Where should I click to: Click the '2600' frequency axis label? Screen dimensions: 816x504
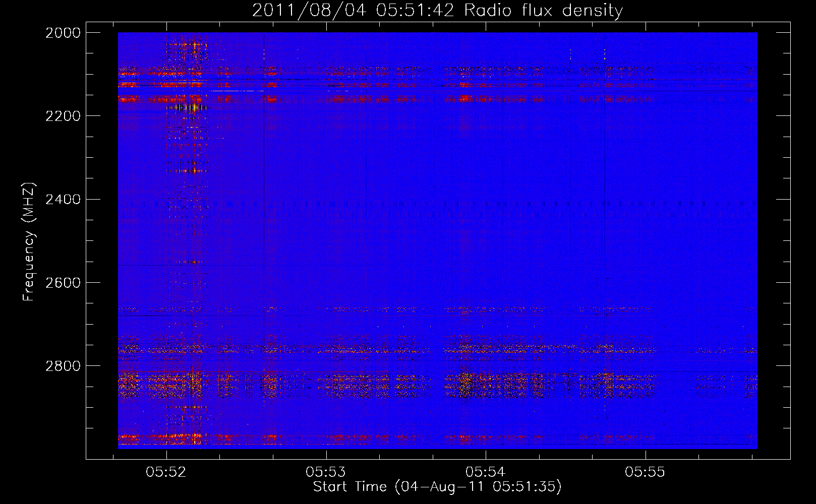(x=63, y=283)
